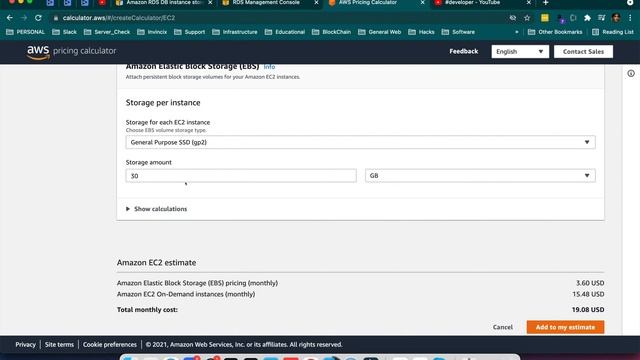
Task: Click the 15.48 USD On-Demand value
Action: [x=588, y=294]
